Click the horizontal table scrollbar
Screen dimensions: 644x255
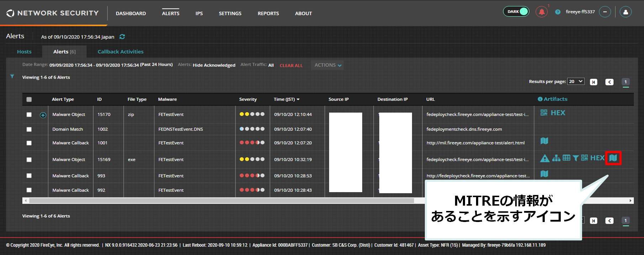point(221,201)
